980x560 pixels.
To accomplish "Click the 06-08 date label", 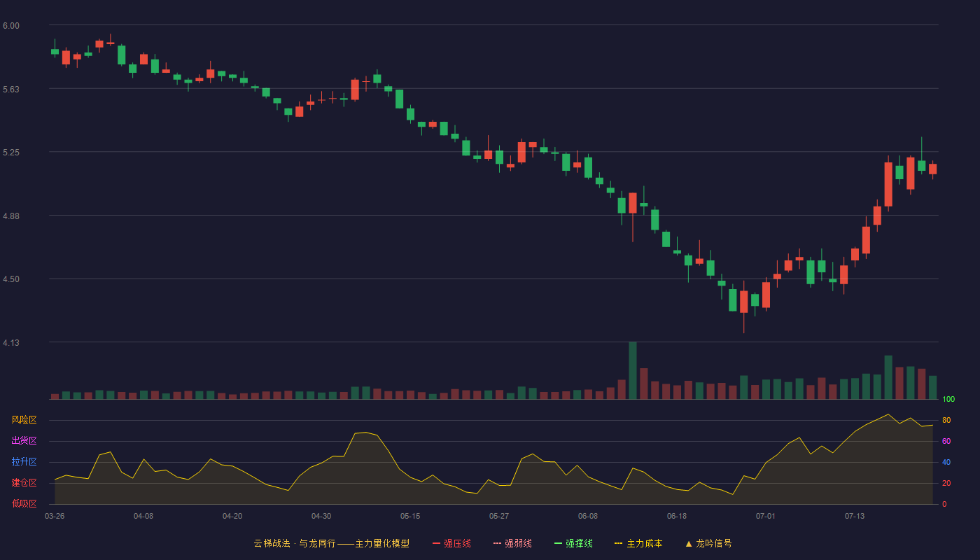I will pos(588,516).
